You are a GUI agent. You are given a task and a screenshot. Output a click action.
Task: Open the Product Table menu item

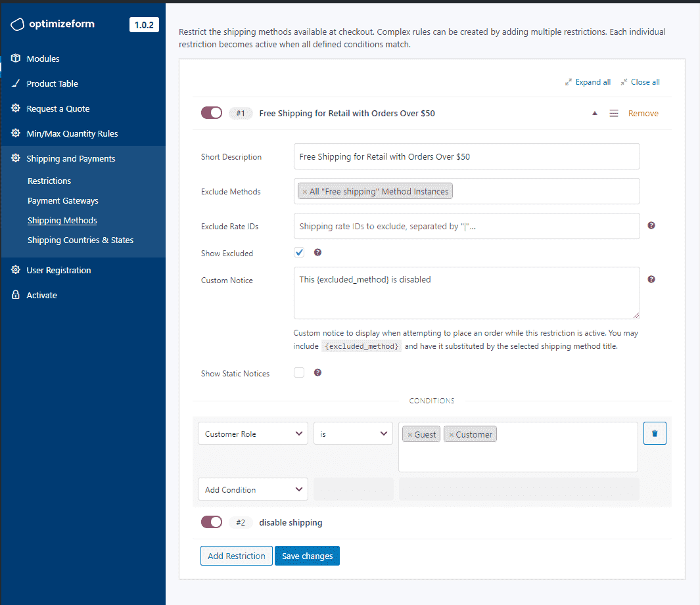click(x=52, y=83)
